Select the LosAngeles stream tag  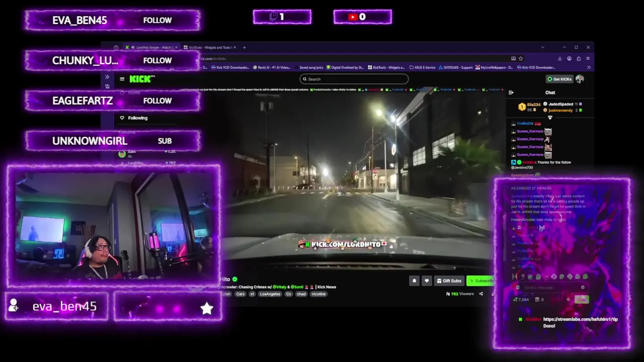pos(270,294)
